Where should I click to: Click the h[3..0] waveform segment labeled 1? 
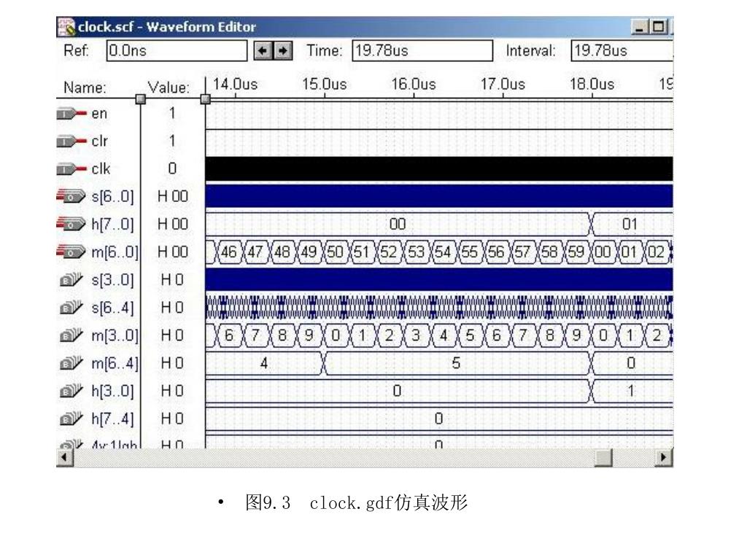pyautogui.click(x=631, y=391)
